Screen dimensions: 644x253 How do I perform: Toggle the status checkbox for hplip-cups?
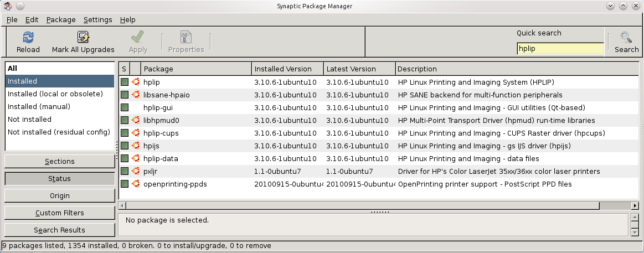(125, 133)
